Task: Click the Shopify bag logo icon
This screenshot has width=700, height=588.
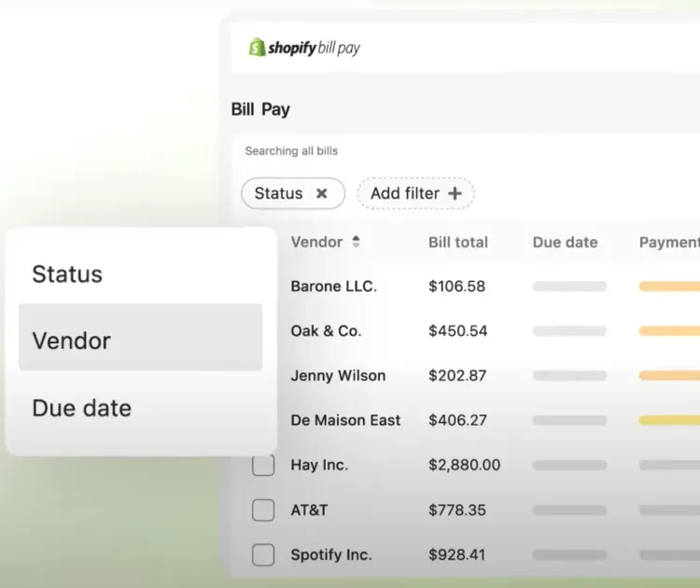Action: click(257, 48)
